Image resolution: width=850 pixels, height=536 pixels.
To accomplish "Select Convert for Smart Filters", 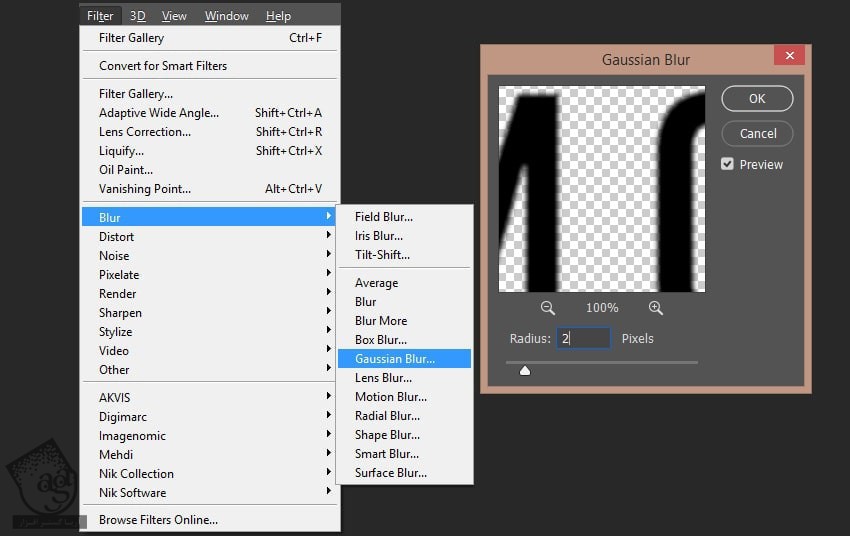I will point(163,66).
